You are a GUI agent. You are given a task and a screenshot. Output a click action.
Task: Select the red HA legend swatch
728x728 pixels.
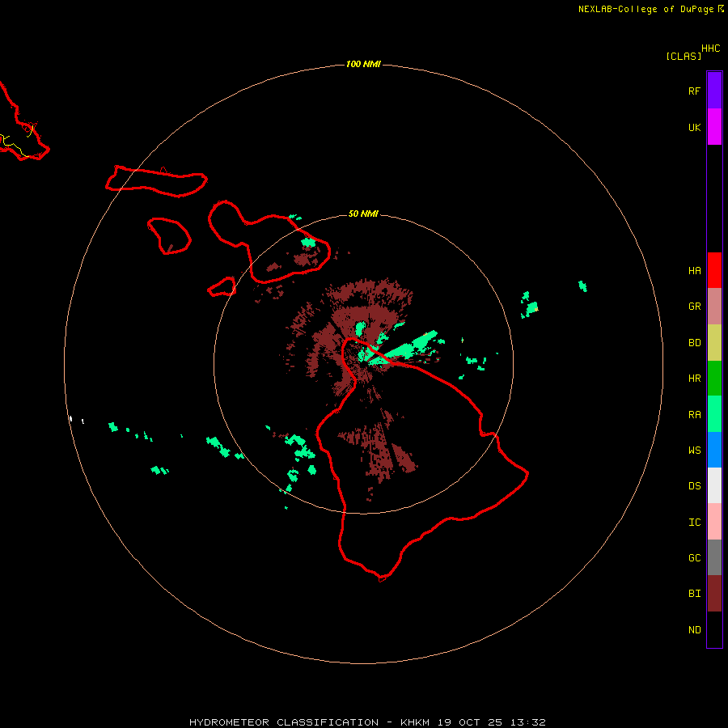pos(714,270)
